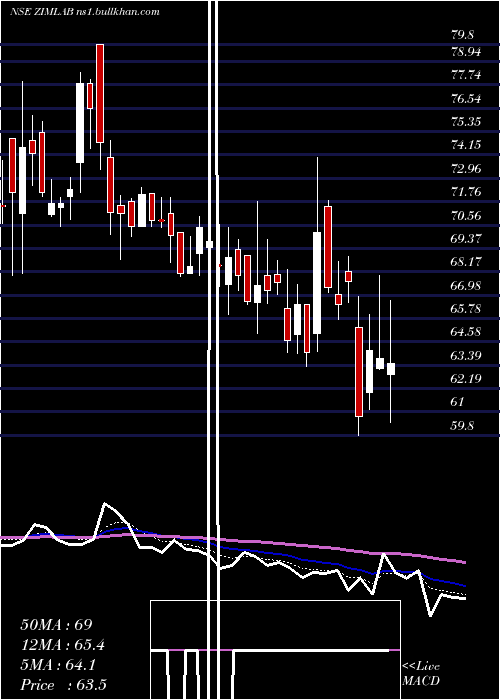The image size is (500, 700).
Task: Click the 78.94 price axis label
Action: (x=466, y=52)
